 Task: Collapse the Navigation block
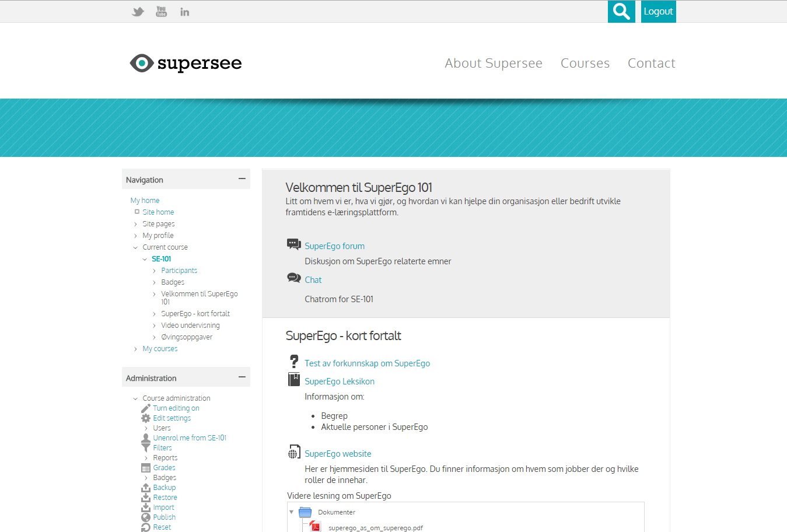pyautogui.click(x=242, y=179)
